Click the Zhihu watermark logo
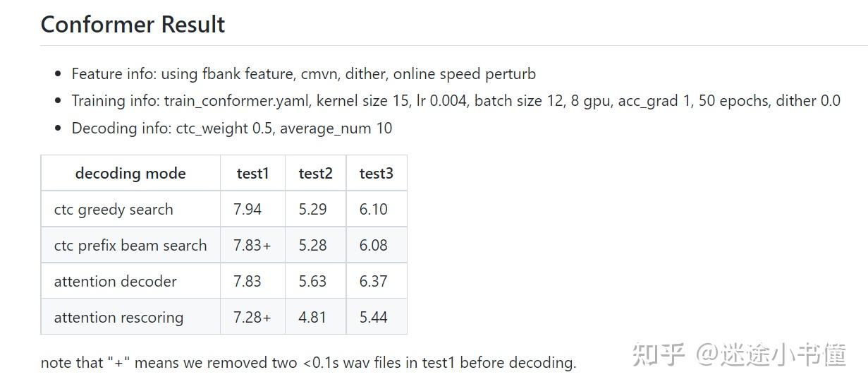This screenshot has width=868, height=389. click(x=659, y=354)
